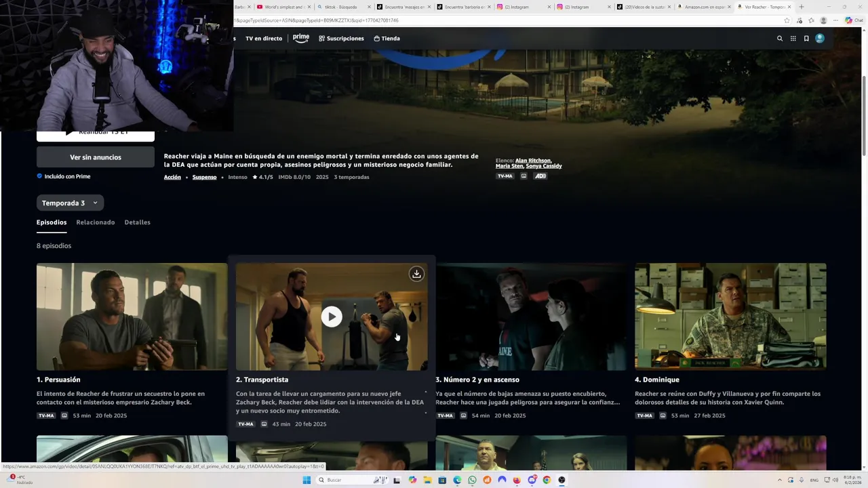The width and height of the screenshot is (868, 488).
Task: Open the task view icon in taskbar
Action: coord(397,480)
